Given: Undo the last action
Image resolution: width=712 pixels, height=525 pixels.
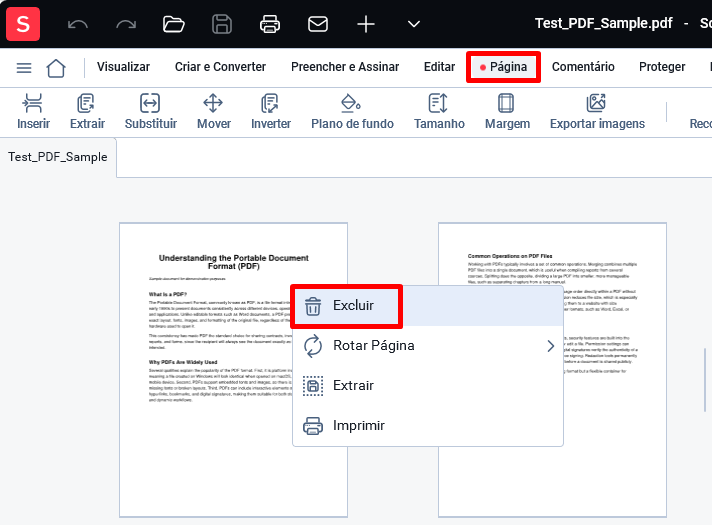Looking at the screenshot, I should [78, 24].
